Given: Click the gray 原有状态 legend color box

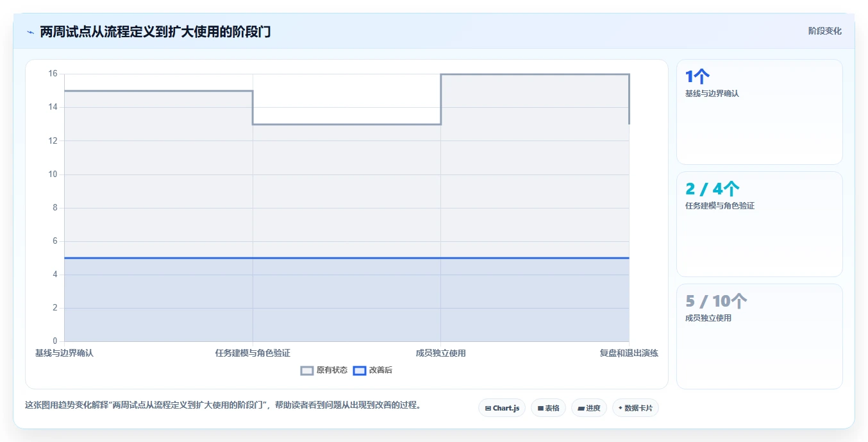Looking at the screenshot, I should (x=307, y=370).
